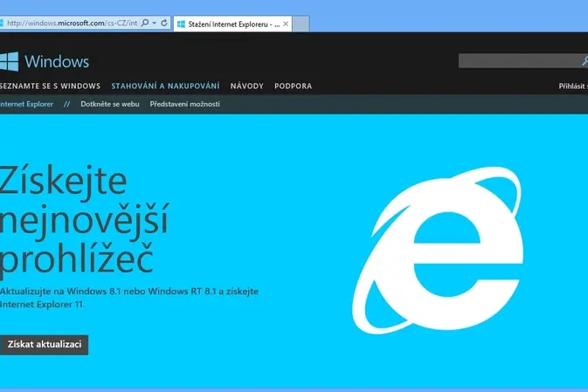Click the Windows favicon in the tab
Viewport: 588px width, 392px height.
click(x=181, y=24)
